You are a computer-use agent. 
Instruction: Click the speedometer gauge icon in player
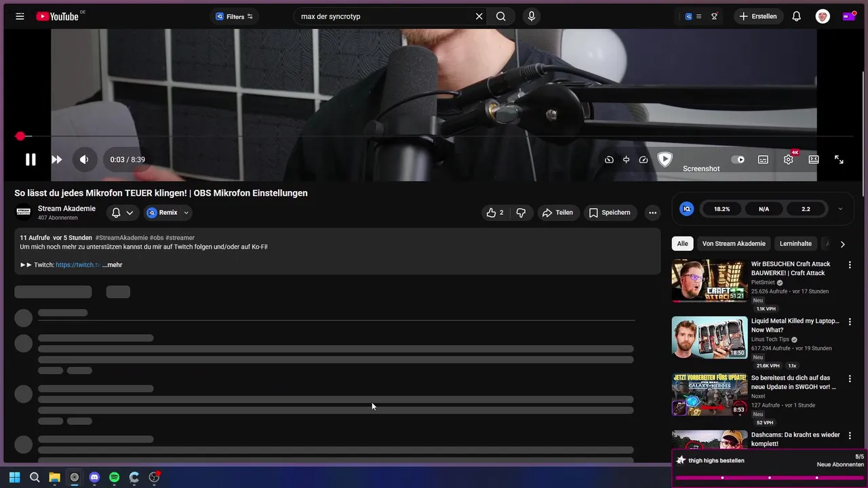coord(644,159)
